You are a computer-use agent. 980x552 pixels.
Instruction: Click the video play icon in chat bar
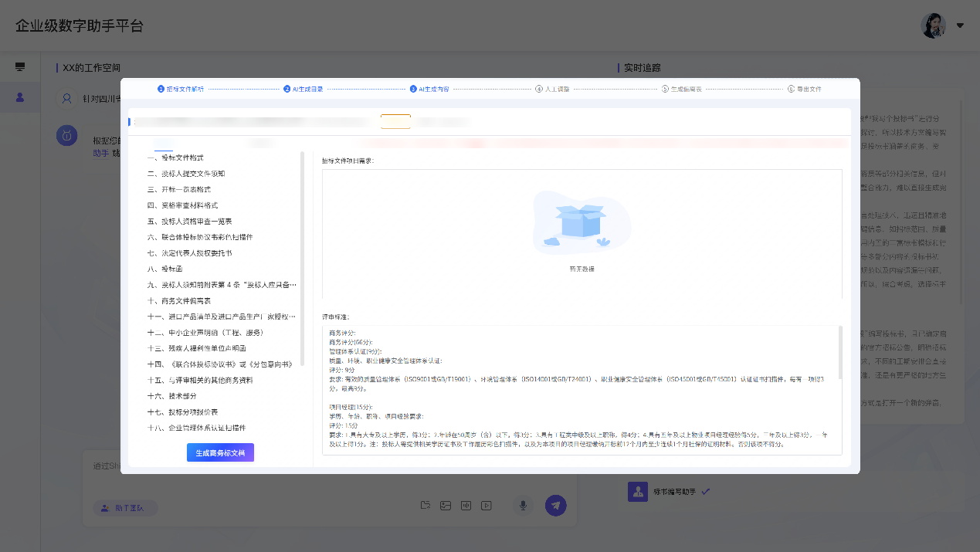click(x=487, y=506)
